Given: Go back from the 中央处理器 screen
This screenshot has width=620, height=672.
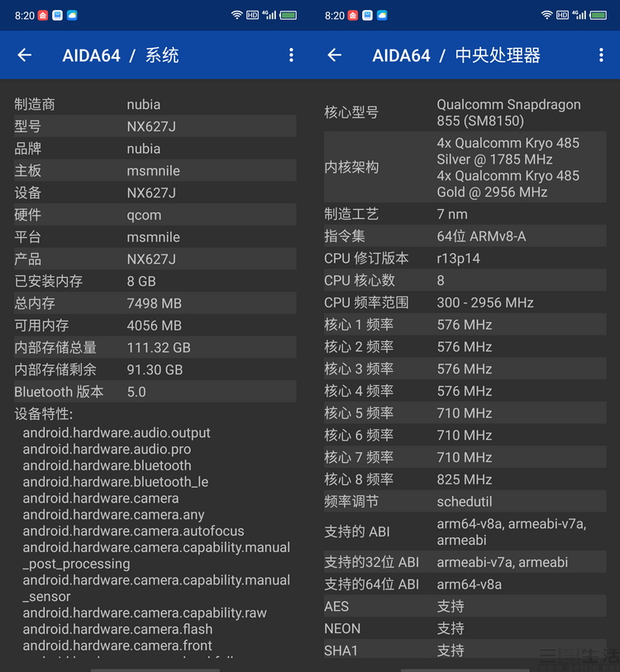Looking at the screenshot, I should coord(335,55).
